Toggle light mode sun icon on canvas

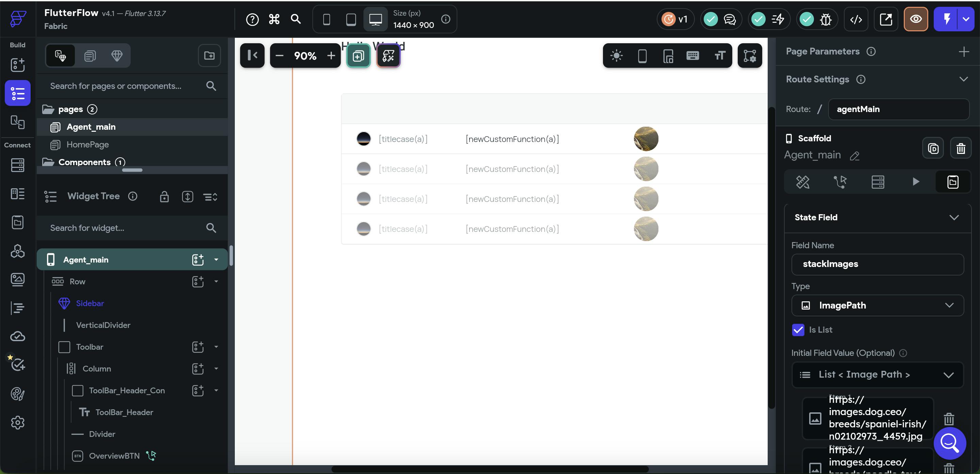coord(616,56)
